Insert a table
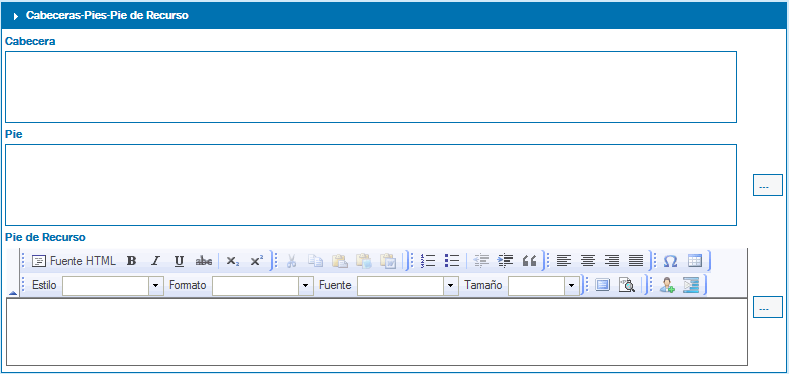789x374 pixels. click(695, 261)
